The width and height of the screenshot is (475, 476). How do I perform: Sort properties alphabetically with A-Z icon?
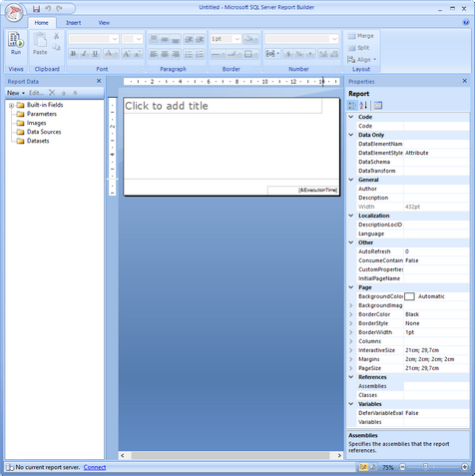[363, 106]
